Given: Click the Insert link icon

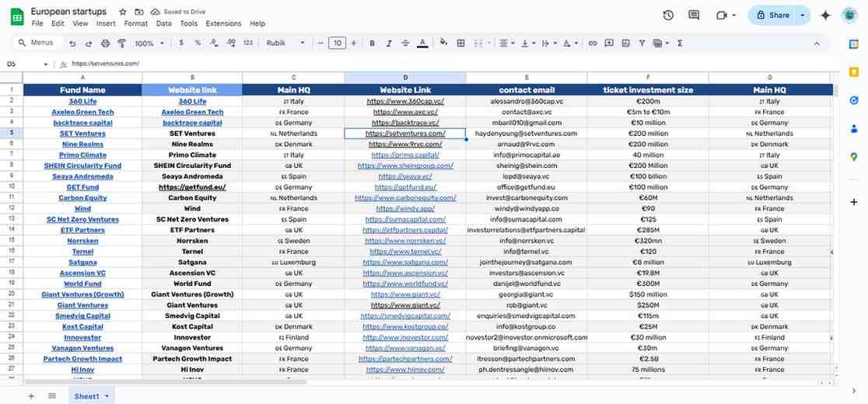Looking at the screenshot, I should click(593, 43).
